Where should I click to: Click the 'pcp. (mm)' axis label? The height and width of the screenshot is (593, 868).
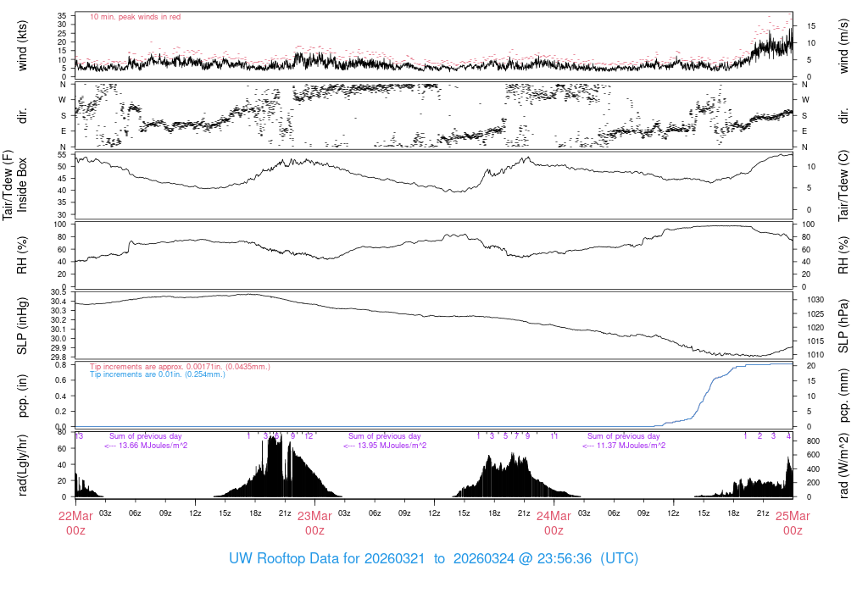pyautogui.click(x=843, y=395)
